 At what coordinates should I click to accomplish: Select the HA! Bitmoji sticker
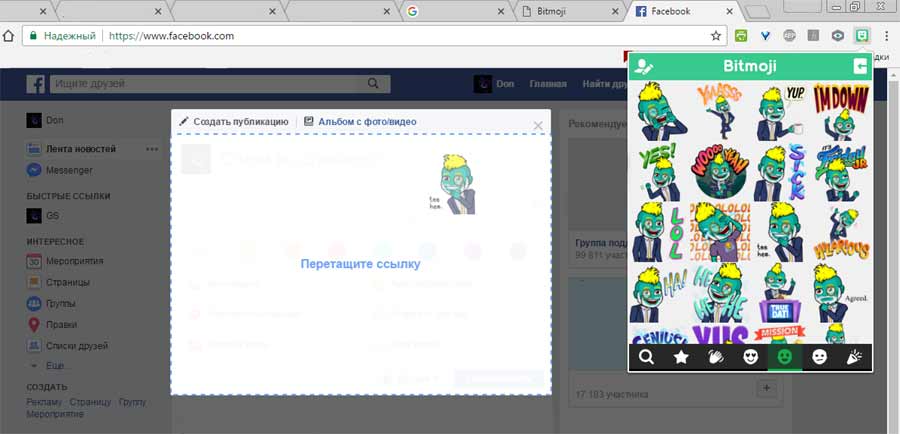tap(659, 293)
